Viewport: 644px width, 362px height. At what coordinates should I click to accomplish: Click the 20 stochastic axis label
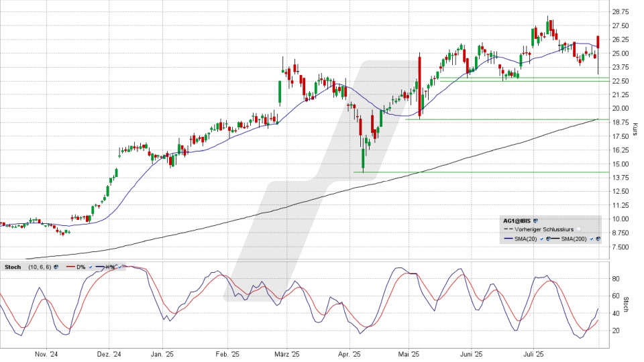click(x=616, y=330)
